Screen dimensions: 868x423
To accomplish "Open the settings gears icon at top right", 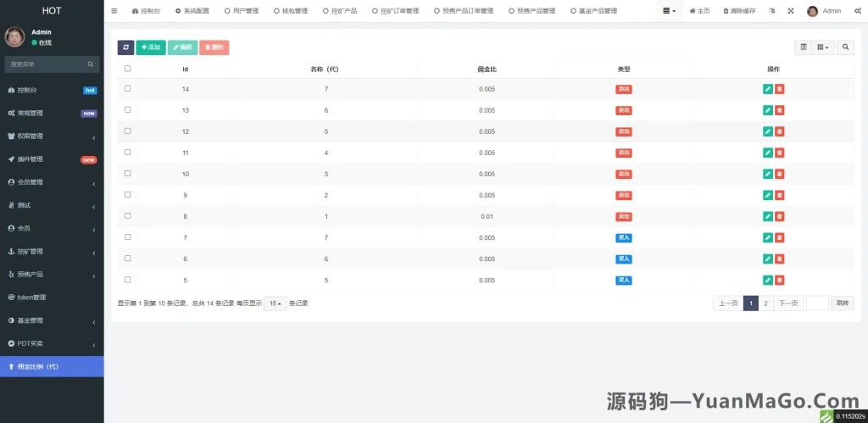I will [x=858, y=11].
